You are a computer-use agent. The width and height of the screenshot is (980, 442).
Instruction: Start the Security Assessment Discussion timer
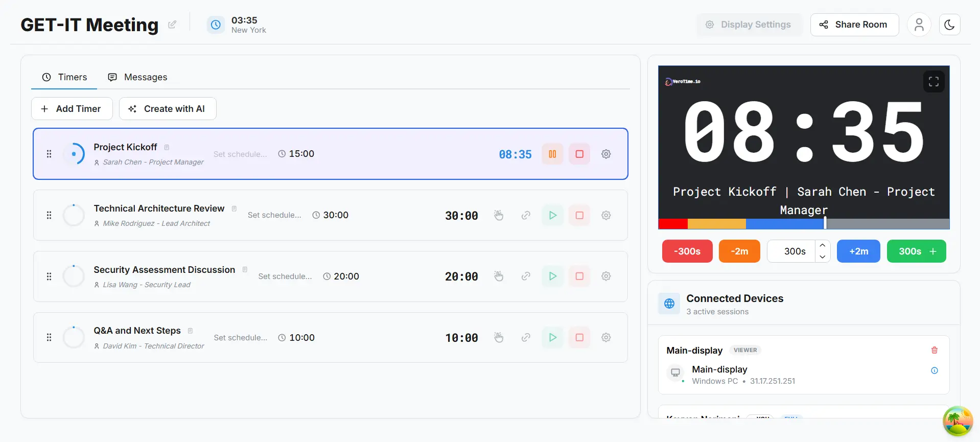pos(552,276)
